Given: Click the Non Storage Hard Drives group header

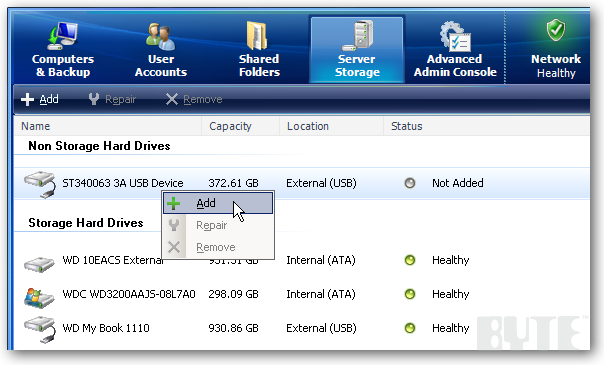Looking at the screenshot, I should click(x=99, y=146).
